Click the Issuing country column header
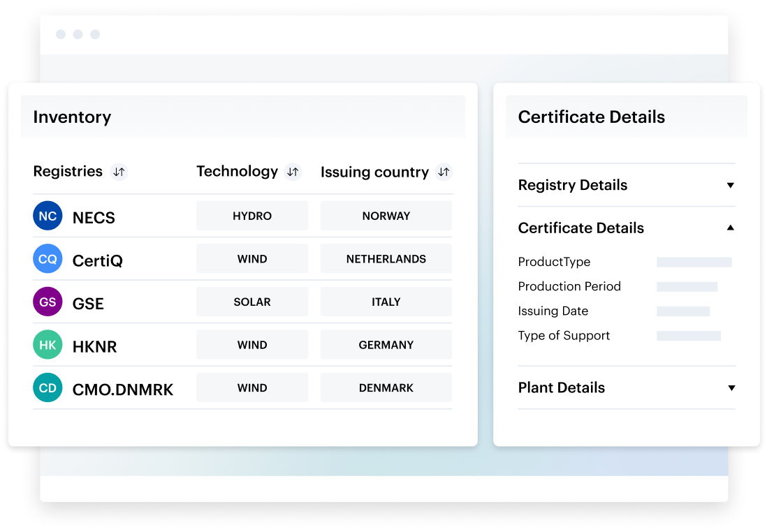Viewport: 767px width, 532px height. pyautogui.click(x=374, y=172)
